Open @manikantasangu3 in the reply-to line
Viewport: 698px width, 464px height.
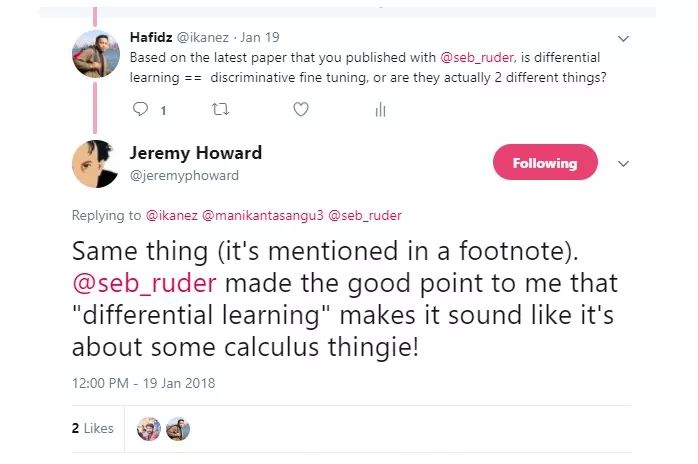[263, 215]
